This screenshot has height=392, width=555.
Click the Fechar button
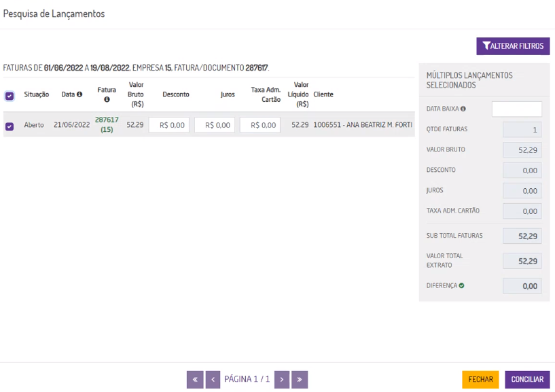pyautogui.click(x=480, y=380)
